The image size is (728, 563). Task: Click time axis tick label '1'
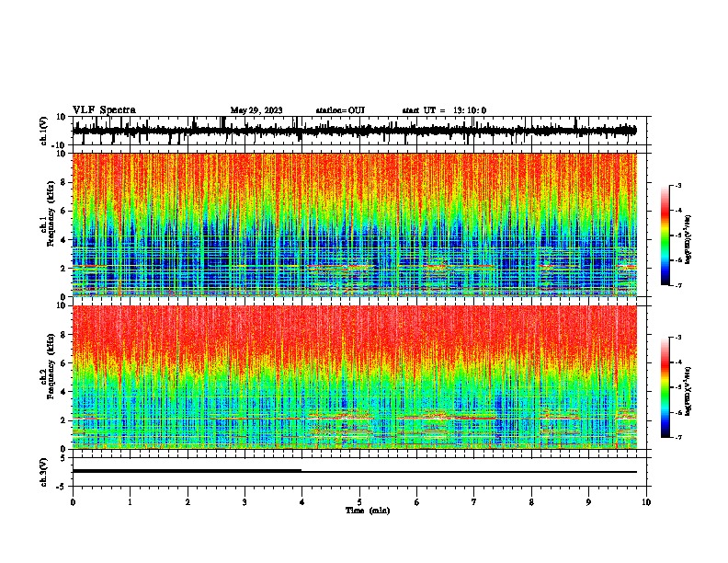coord(130,502)
